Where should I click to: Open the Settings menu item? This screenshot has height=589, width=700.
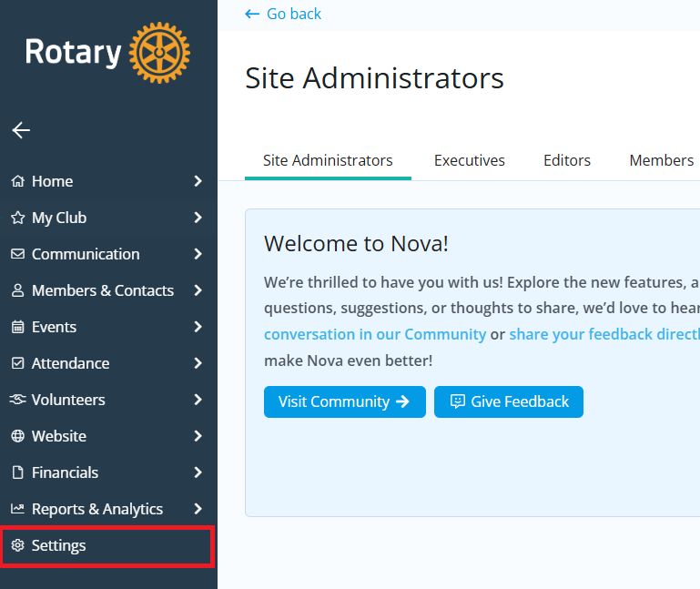(x=107, y=545)
